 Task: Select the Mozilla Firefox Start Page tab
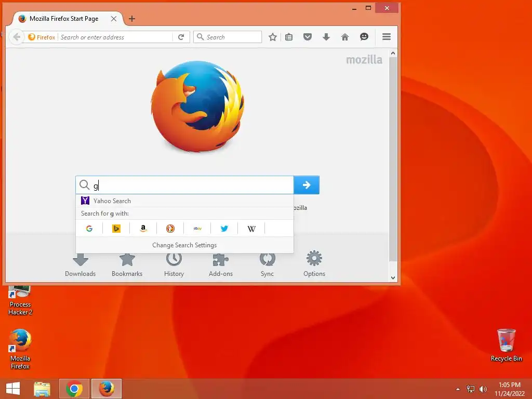point(64,19)
